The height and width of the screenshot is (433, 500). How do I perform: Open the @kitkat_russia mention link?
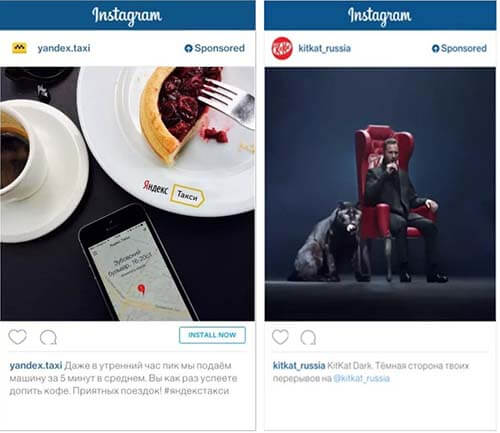tap(361, 378)
